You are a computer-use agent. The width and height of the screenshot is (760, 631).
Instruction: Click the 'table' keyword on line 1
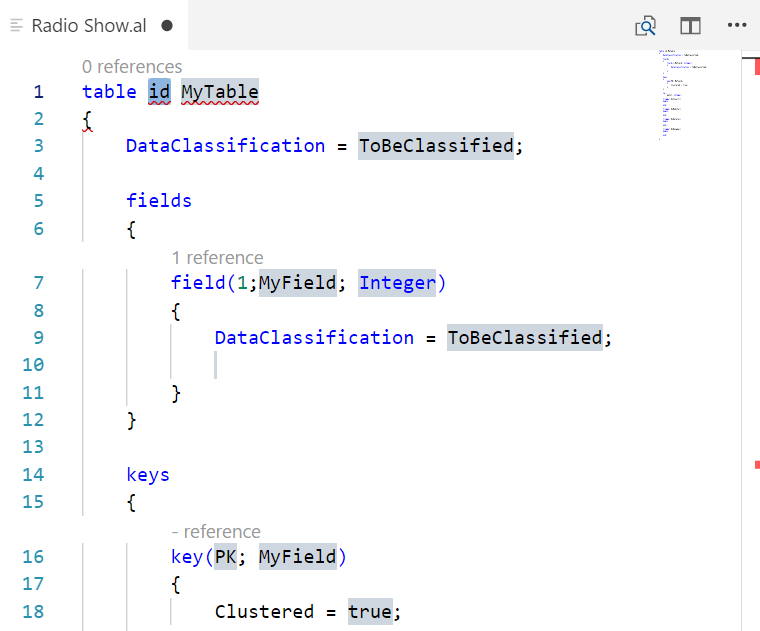coord(109,92)
